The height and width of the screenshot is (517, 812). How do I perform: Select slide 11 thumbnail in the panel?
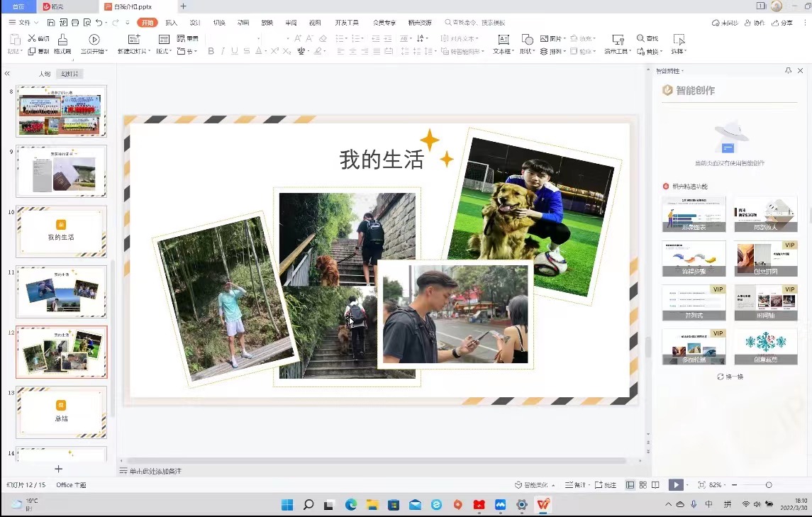pos(61,291)
